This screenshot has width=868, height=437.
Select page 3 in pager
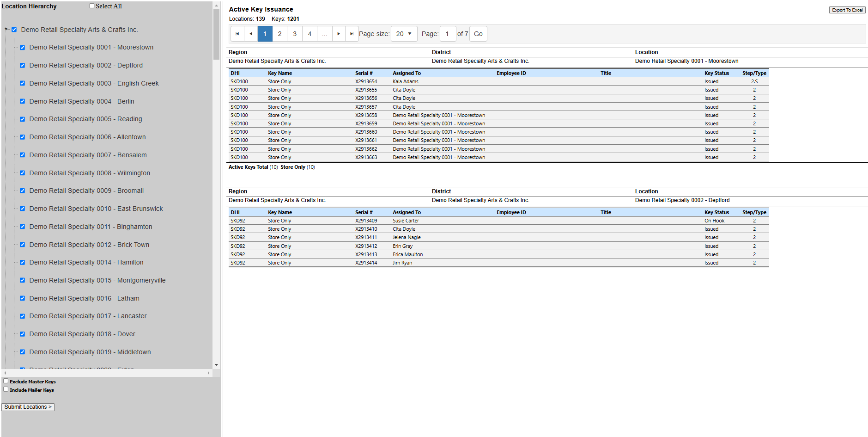click(295, 34)
